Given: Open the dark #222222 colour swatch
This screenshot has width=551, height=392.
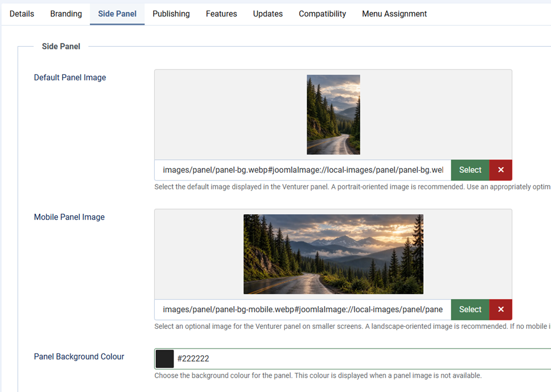Looking at the screenshot, I should [164, 358].
